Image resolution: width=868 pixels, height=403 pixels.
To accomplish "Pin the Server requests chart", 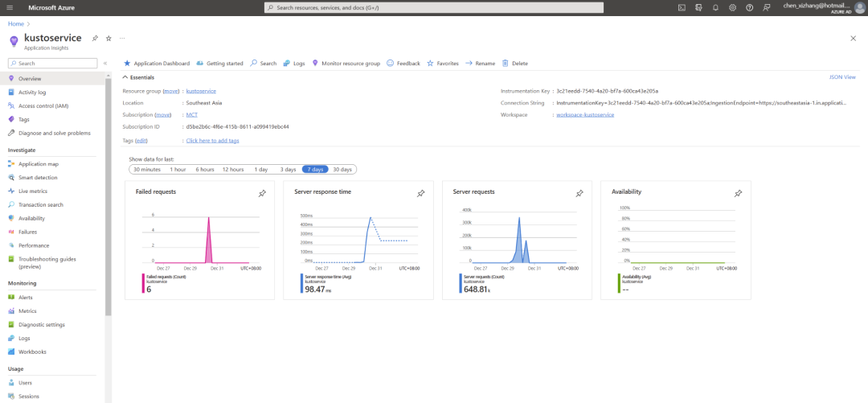I will click(x=579, y=194).
